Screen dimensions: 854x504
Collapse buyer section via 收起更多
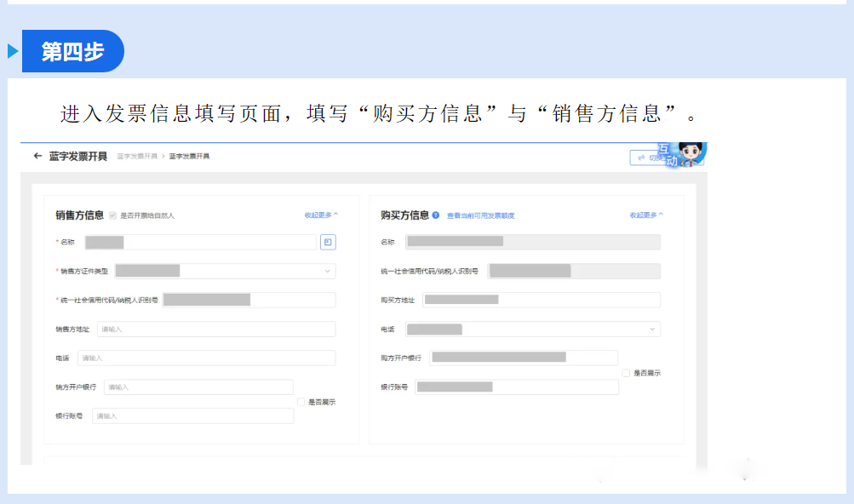point(646,215)
